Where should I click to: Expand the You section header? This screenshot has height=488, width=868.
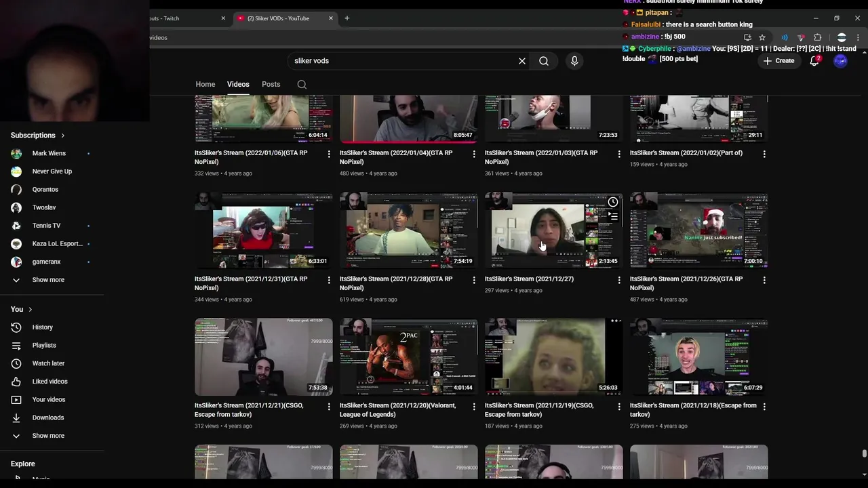coord(21,309)
